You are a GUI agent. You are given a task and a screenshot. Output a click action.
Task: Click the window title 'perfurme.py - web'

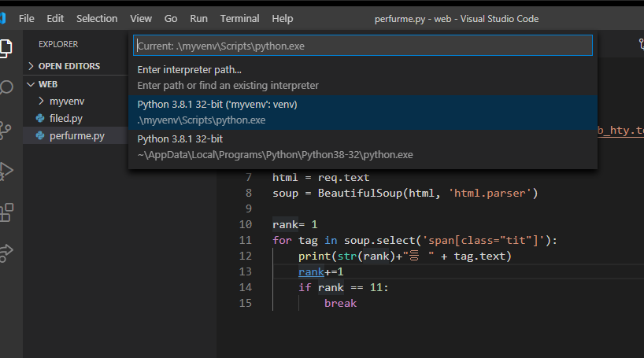point(413,19)
